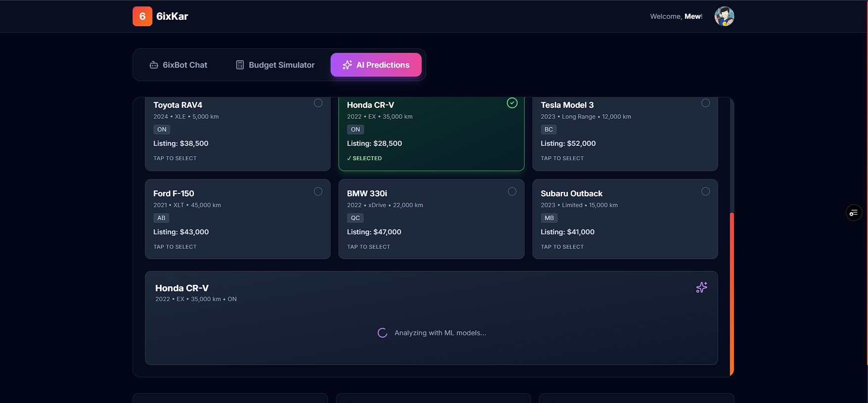The height and width of the screenshot is (403, 868).
Task: Click 2023 • Limited • 15,000 km details
Action: pyautogui.click(x=579, y=205)
